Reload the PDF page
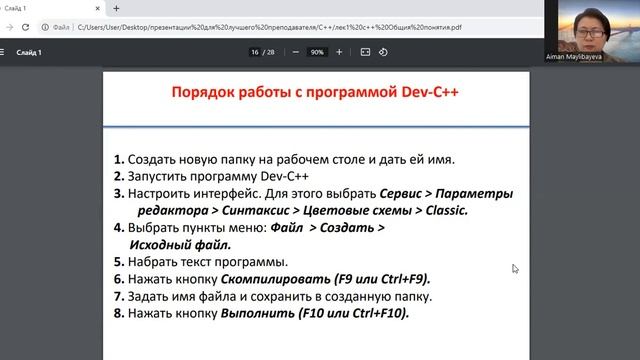640x360 pixels. pos(26,27)
